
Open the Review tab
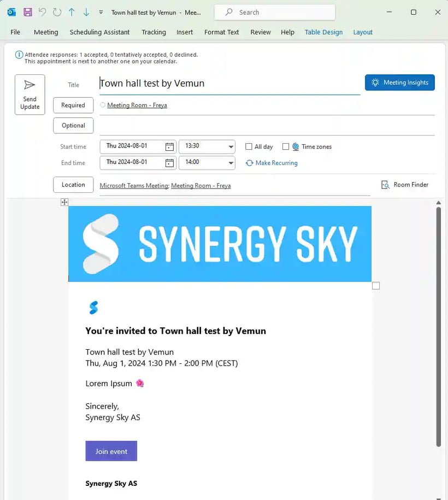pyautogui.click(x=261, y=32)
